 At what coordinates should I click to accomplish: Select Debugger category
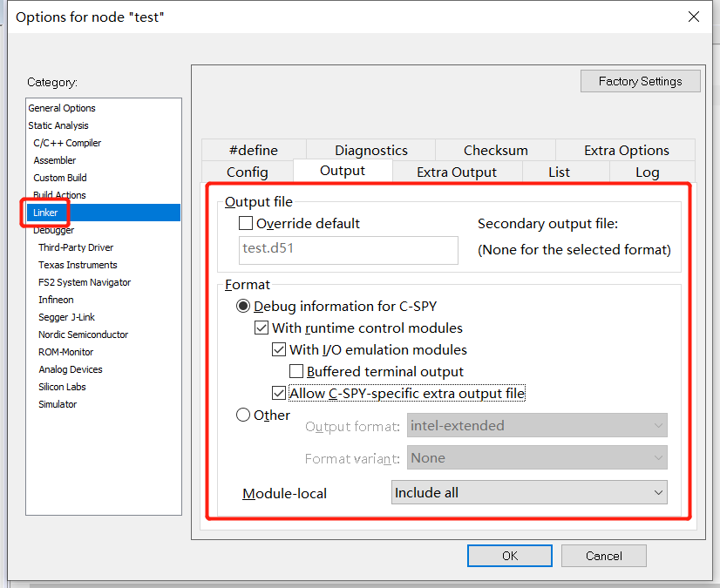pyautogui.click(x=104, y=230)
